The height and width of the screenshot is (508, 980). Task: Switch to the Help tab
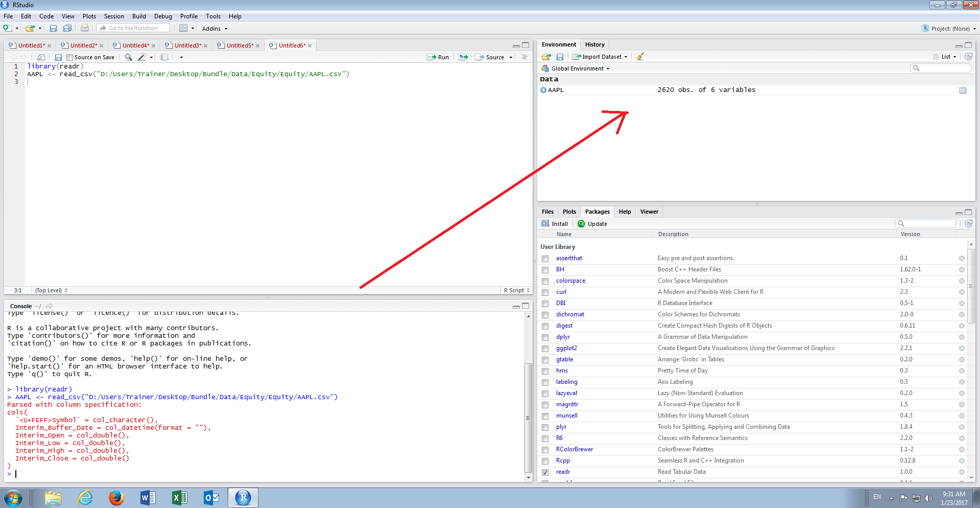[x=625, y=212]
